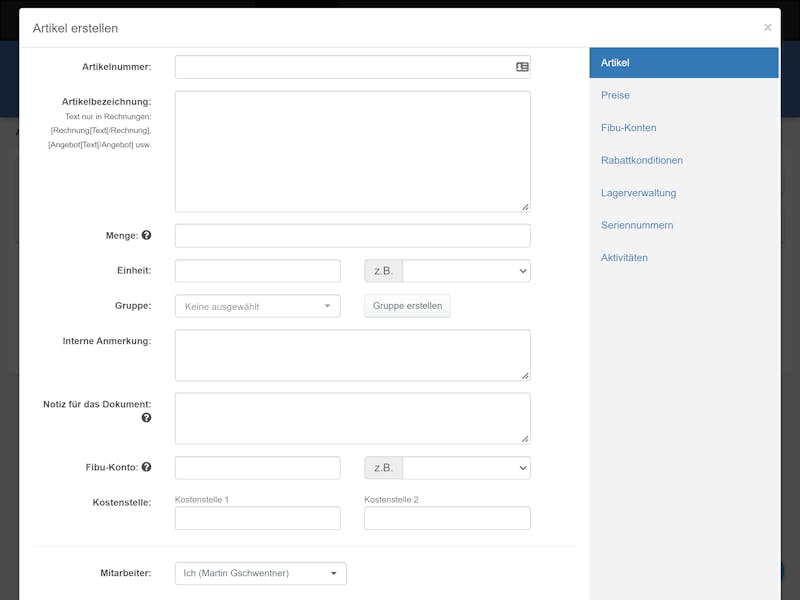Open the Fibu-Konto z.B. suggestions dropdown
Viewport: 800px width, 600px height.
pyautogui.click(x=466, y=468)
